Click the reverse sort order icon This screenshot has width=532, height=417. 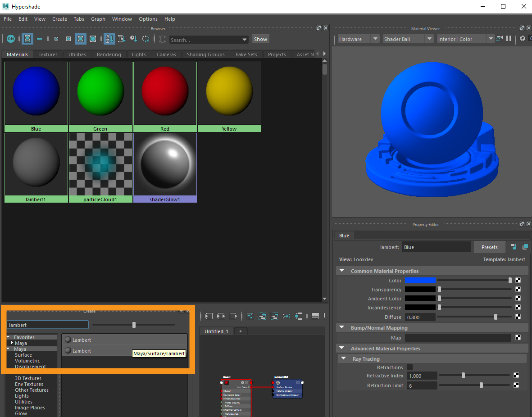point(146,39)
